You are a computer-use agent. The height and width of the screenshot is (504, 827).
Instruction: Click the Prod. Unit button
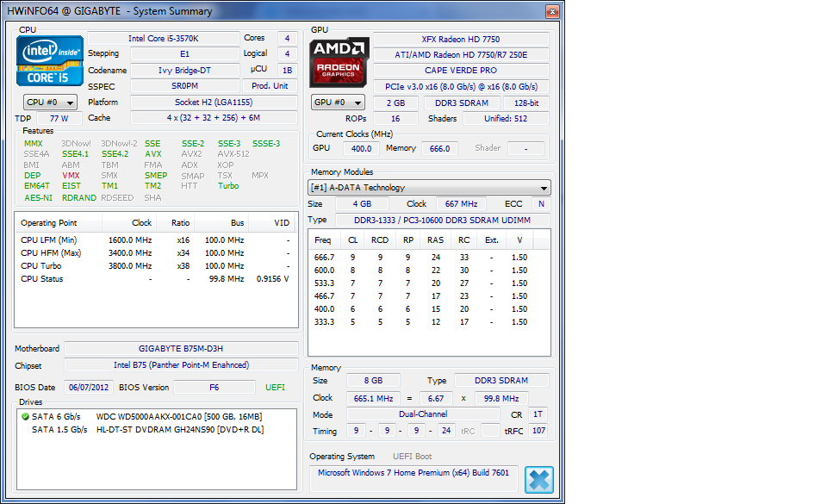point(270,86)
